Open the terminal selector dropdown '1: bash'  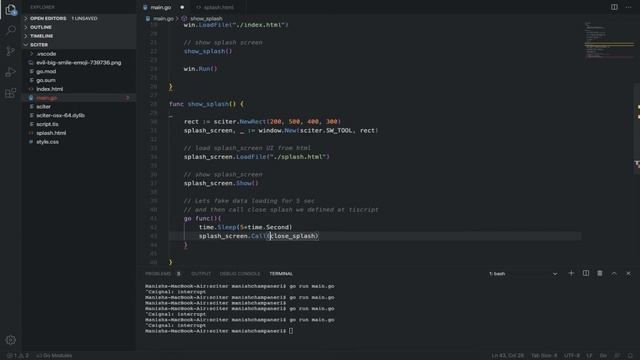click(x=523, y=273)
